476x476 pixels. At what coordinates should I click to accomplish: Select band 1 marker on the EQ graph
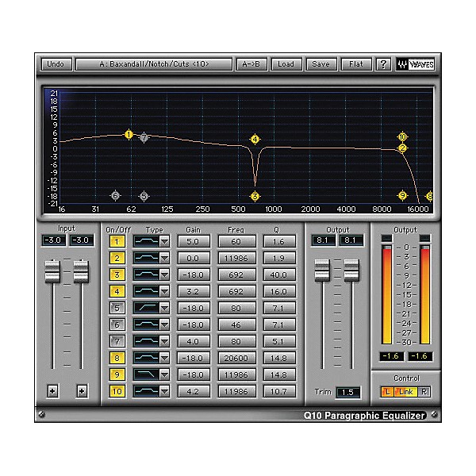129,135
